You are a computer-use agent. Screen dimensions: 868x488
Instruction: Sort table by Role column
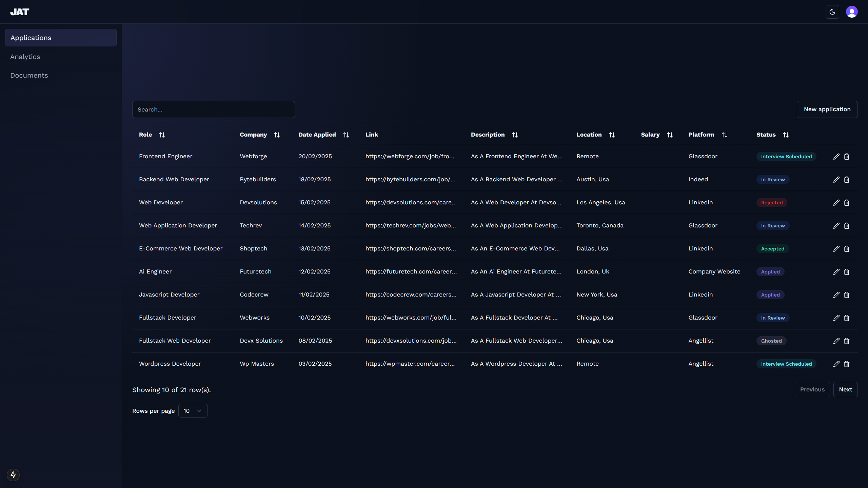coord(162,135)
